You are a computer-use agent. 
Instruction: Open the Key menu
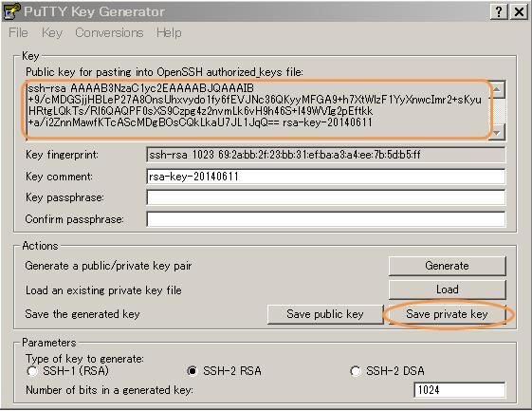(x=52, y=32)
